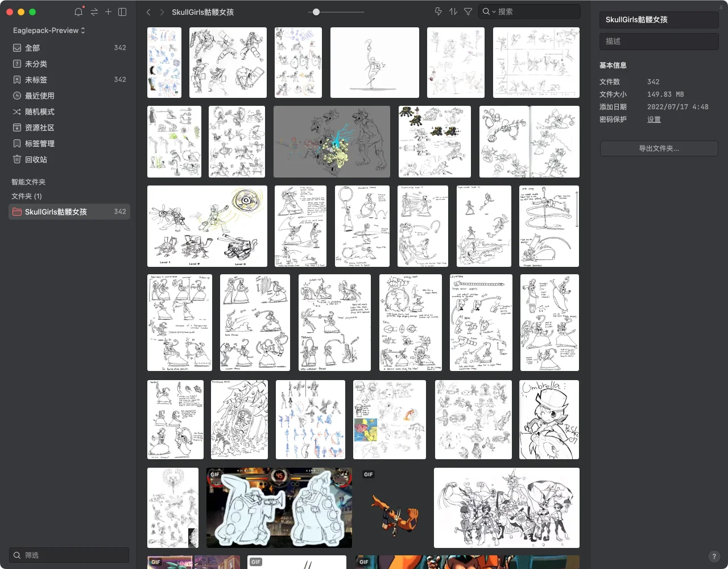Image resolution: width=728 pixels, height=569 pixels.
Task: Select 未分类 in the sidebar
Action: coord(36,64)
